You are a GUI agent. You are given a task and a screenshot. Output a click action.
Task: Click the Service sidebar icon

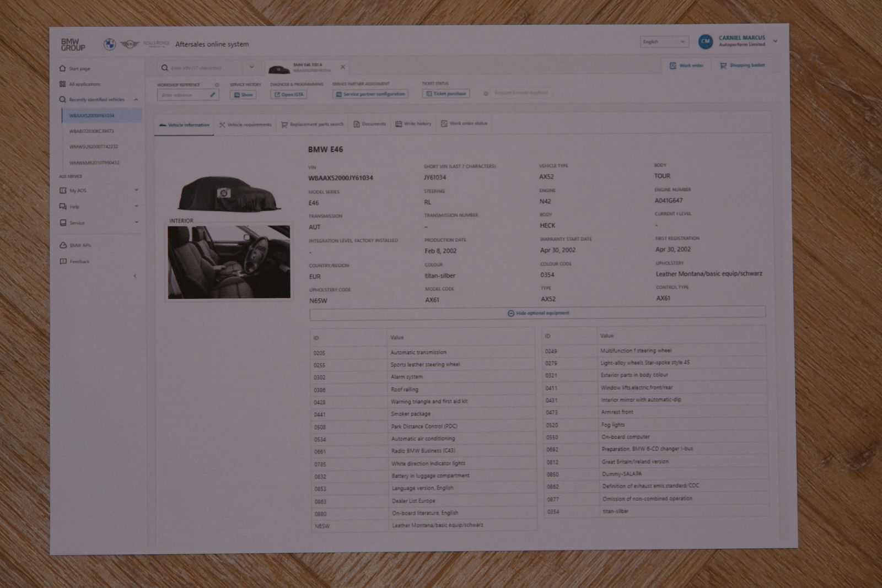[63, 223]
